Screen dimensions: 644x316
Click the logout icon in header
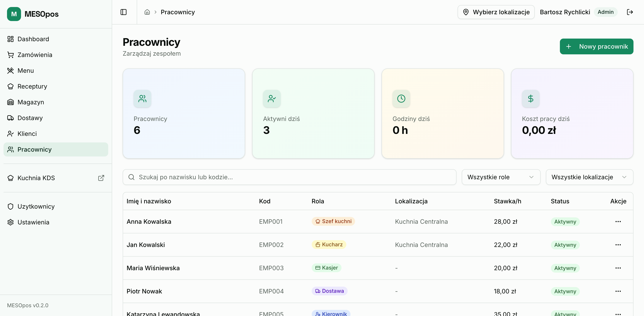coord(630,12)
